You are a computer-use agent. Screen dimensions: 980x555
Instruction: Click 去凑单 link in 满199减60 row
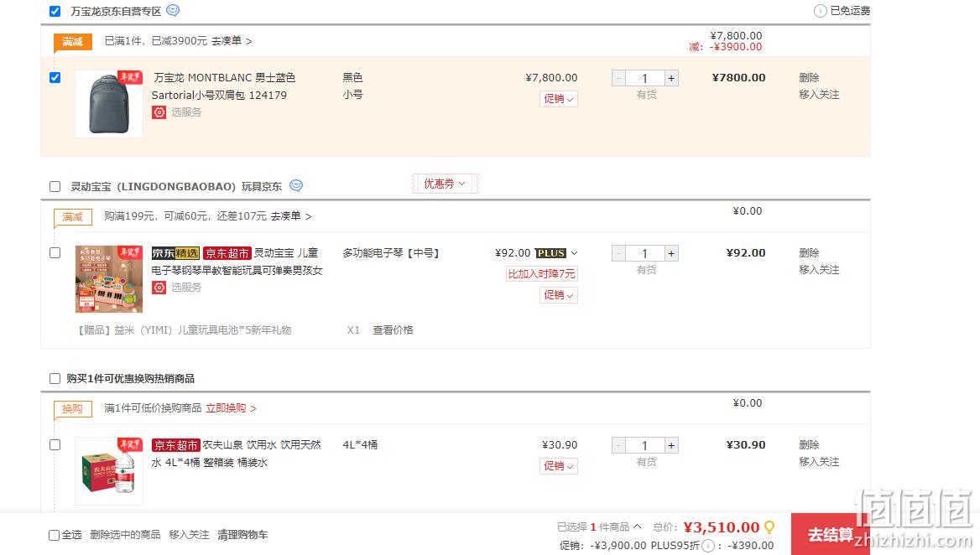click(x=290, y=216)
